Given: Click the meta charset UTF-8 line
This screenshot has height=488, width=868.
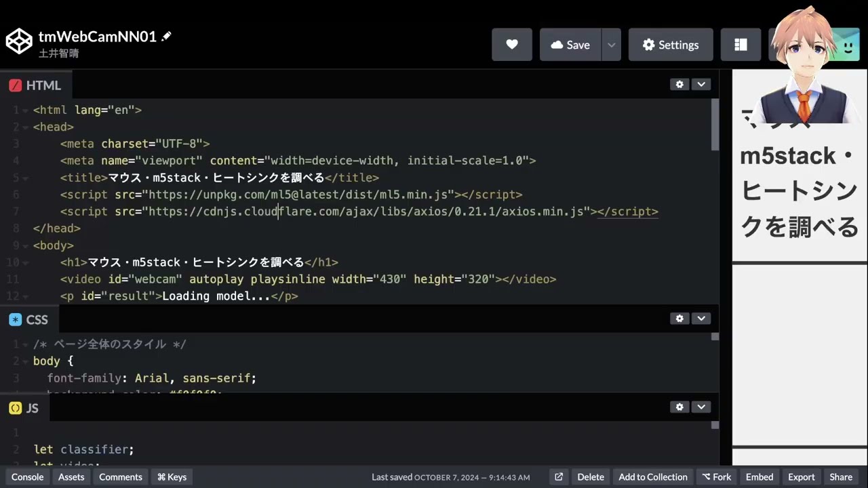Looking at the screenshot, I should click(135, 144).
